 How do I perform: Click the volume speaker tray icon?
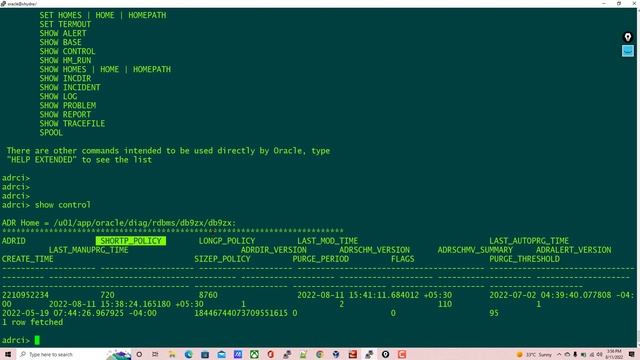599,354
